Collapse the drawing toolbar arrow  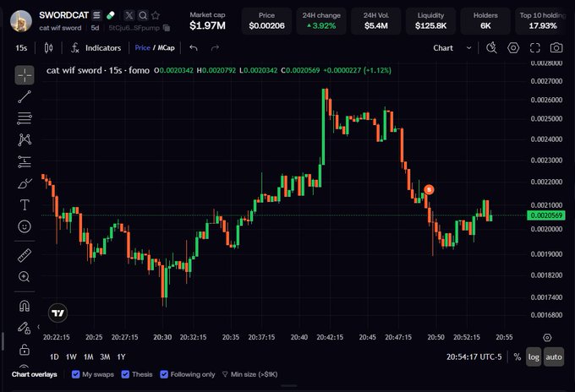coord(39,326)
